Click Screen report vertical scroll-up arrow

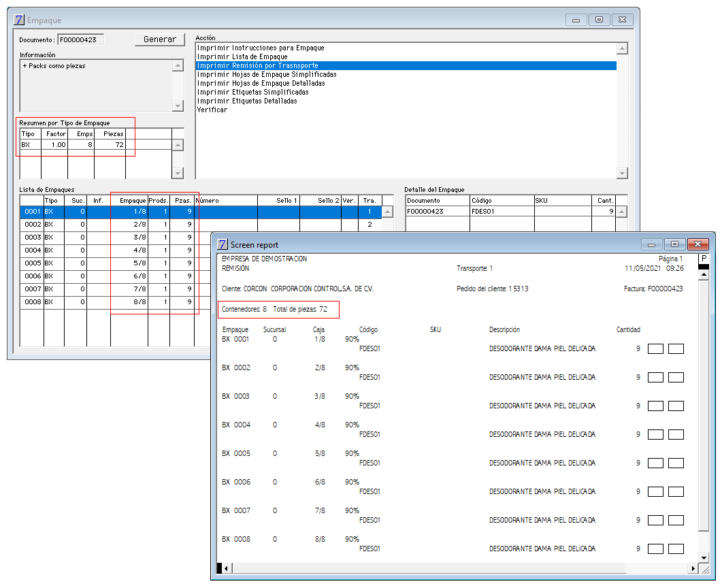pos(704,275)
